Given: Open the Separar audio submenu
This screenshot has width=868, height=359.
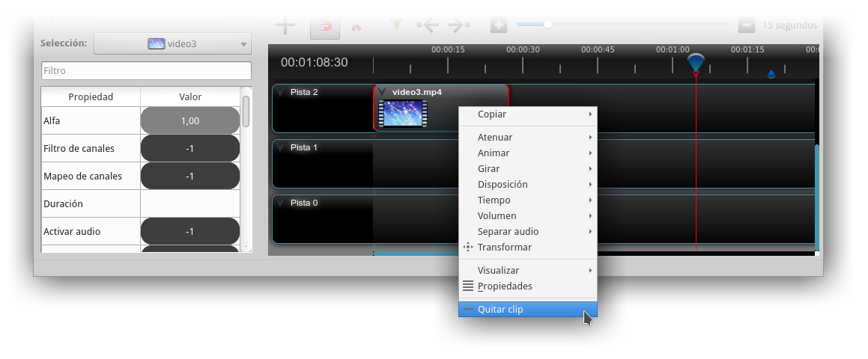Looking at the screenshot, I should tap(527, 232).
